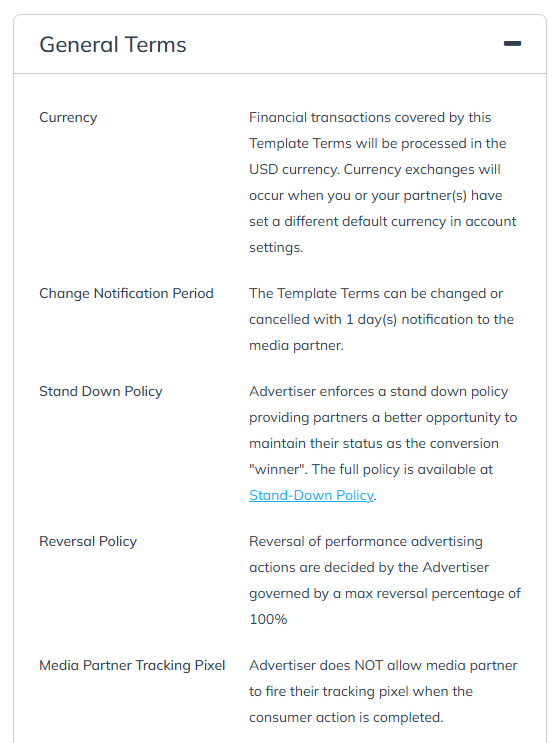Click the 100% max reversal percentage value
This screenshot has height=743, width=556.
coord(268,619)
